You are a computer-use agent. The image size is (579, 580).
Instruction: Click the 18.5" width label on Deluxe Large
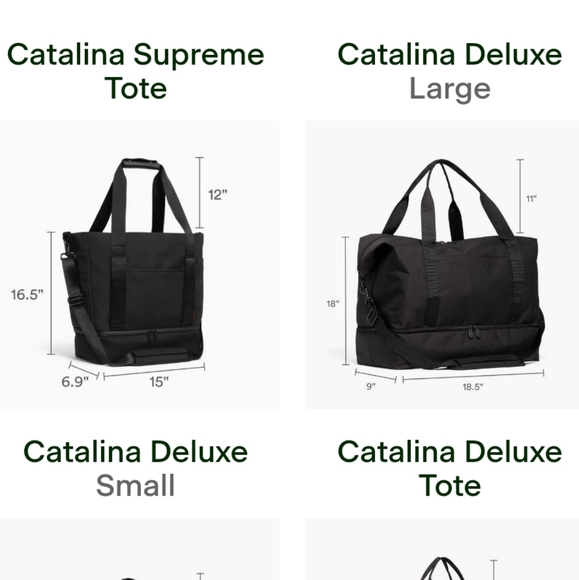(x=472, y=387)
